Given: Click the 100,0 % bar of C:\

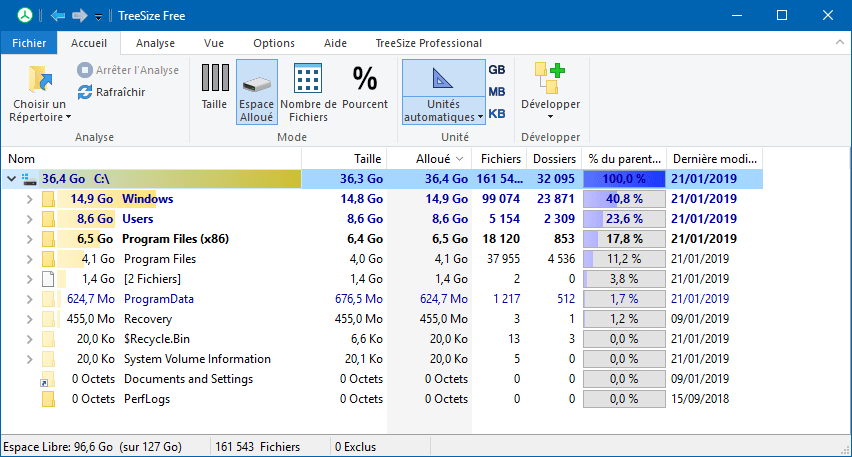Looking at the screenshot, I should coord(624,179).
